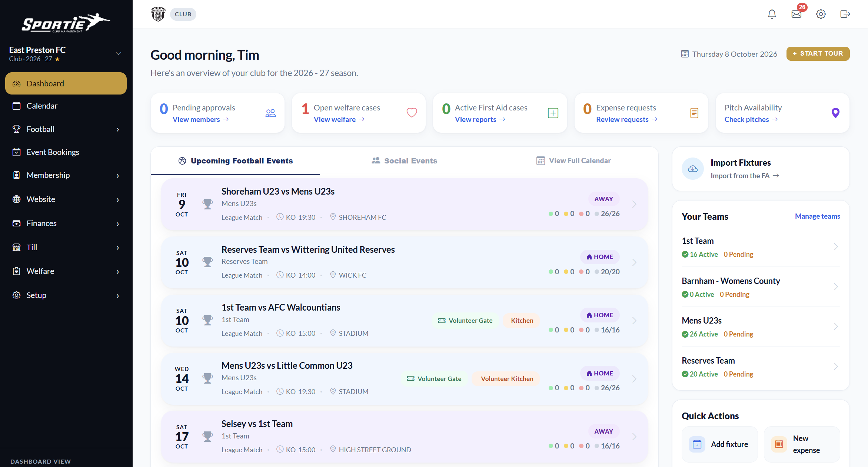The height and width of the screenshot is (467, 868).
Task: Click Volunteer Gate on AFC Walcountians match
Action: 465,321
